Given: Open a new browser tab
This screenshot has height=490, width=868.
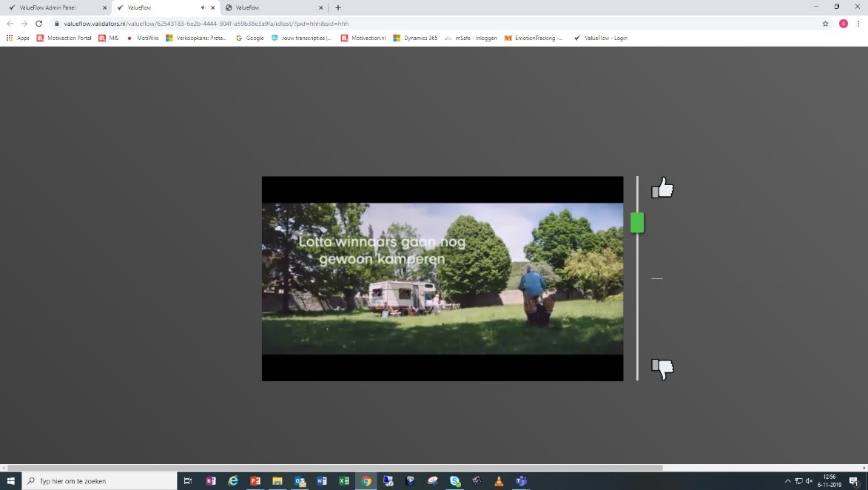Looking at the screenshot, I should 338,7.
